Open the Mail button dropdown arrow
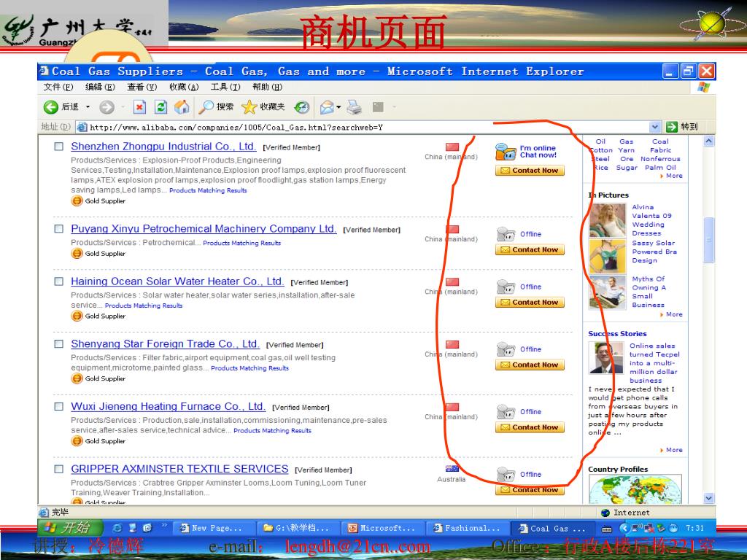Image resolution: width=747 pixels, height=560 pixels. pyautogui.click(x=338, y=107)
